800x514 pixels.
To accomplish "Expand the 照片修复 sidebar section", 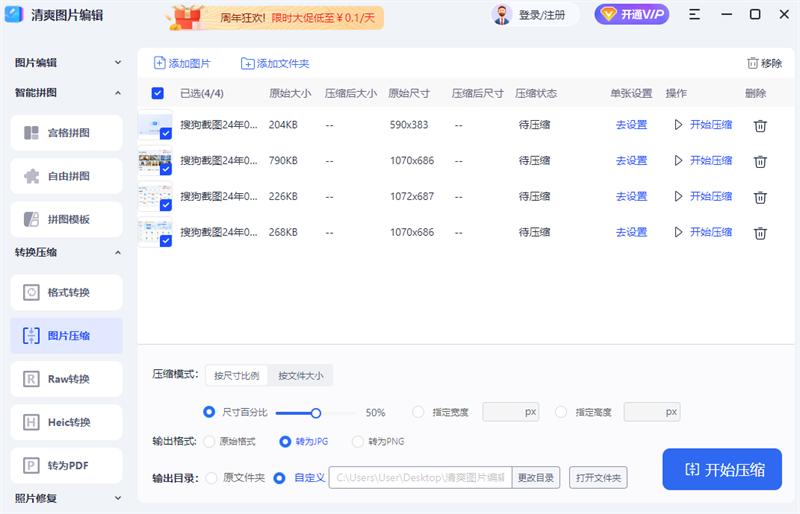I will pyautogui.click(x=118, y=498).
